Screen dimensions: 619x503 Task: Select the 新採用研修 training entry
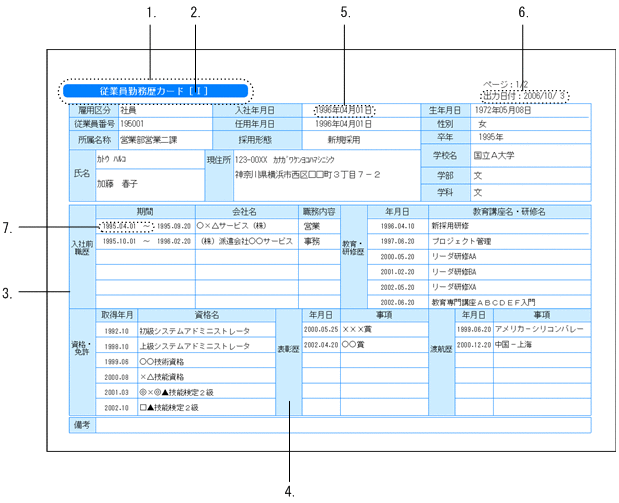450,226
